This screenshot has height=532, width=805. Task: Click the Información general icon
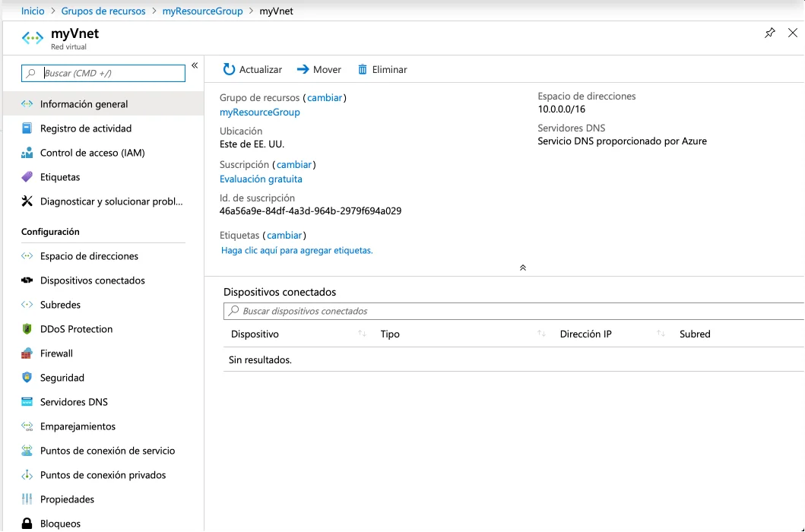[27, 103]
